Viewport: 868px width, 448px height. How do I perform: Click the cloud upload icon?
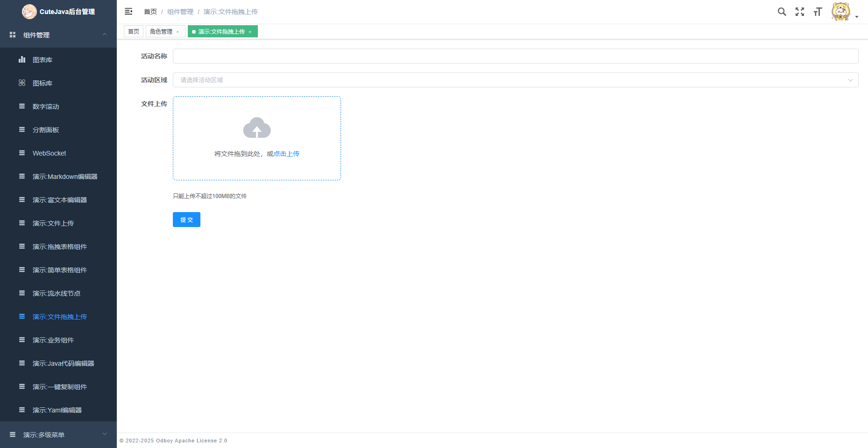(257, 128)
